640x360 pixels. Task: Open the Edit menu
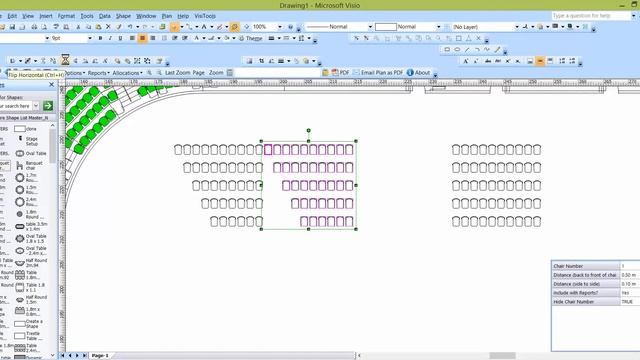point(12,16)
